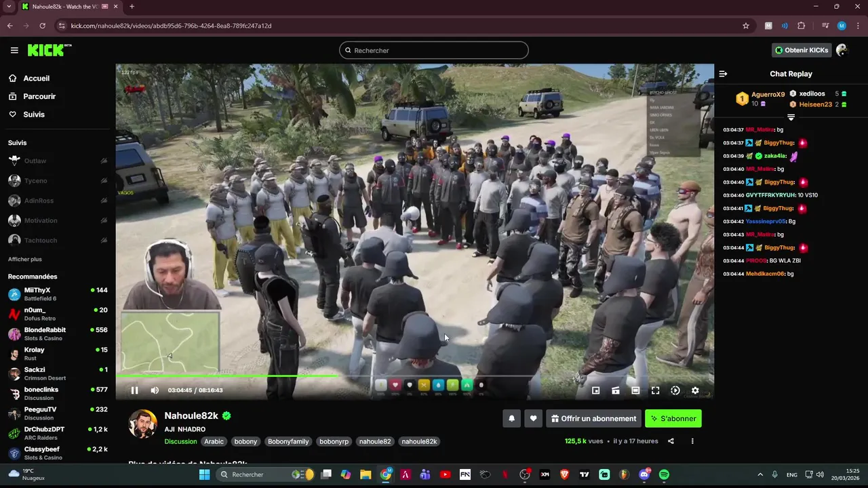Open Spotify from the taskbar
Image resolution: width=868 pixels, height=488 pixels.
664,474
